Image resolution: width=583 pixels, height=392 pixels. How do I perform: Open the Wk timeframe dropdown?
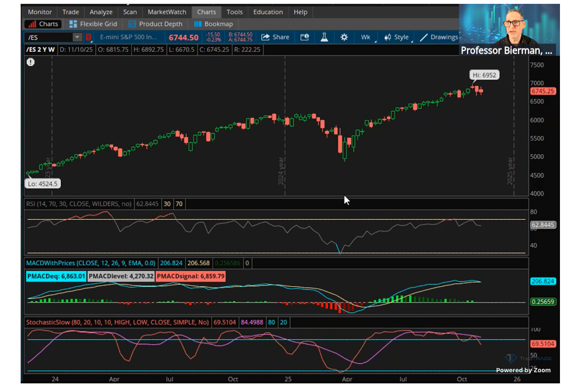(366, 37)
